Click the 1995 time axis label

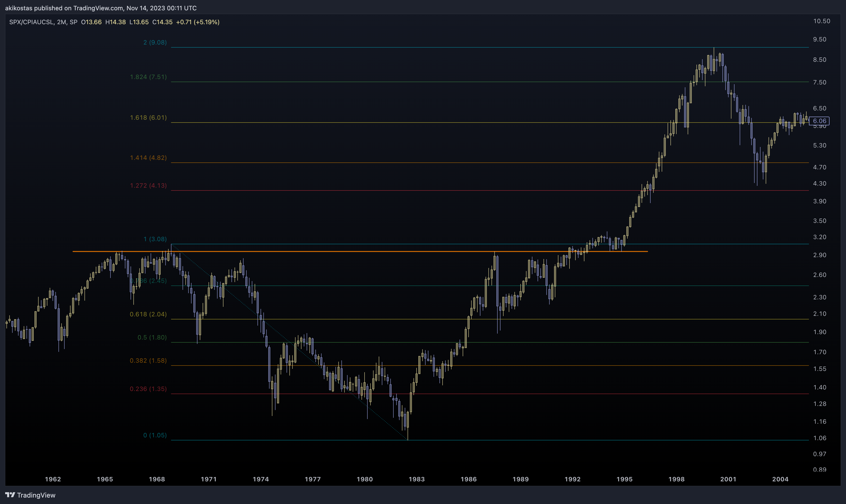click(x=625, y=479)
